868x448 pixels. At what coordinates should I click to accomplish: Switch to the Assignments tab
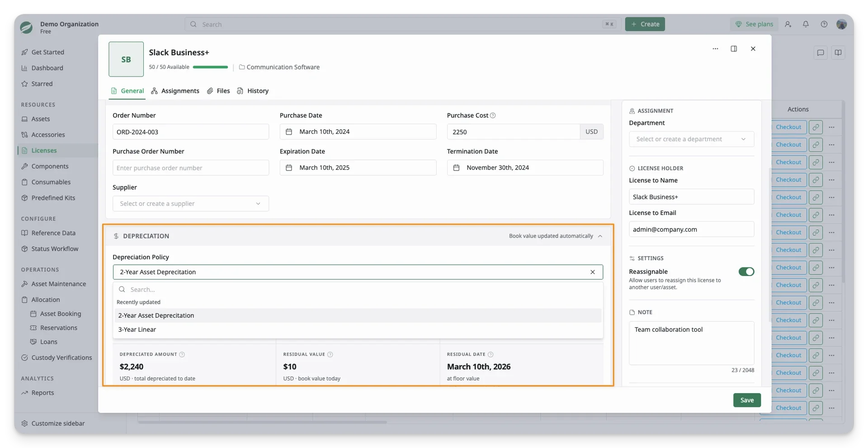pyautogui.click(x=175, y=91)
